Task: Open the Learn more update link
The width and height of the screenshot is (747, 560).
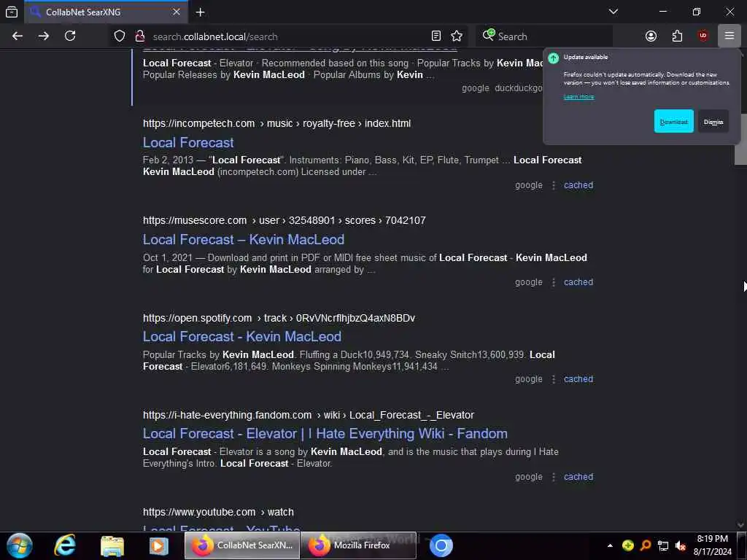Action: (x=578, y=97)
